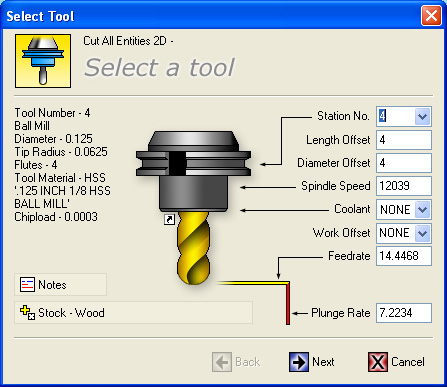Click the Work Offset label
Viewport: 447px width, 387px height.
coord(342,233)
